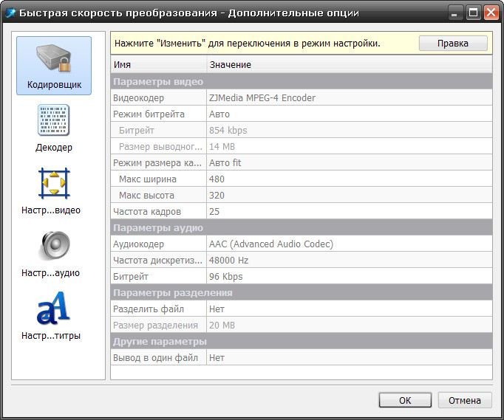The width and height of the screenshot is (504, 420).
Task: Cancel dialog with Отмена button
Action: [x=465, y=400]
